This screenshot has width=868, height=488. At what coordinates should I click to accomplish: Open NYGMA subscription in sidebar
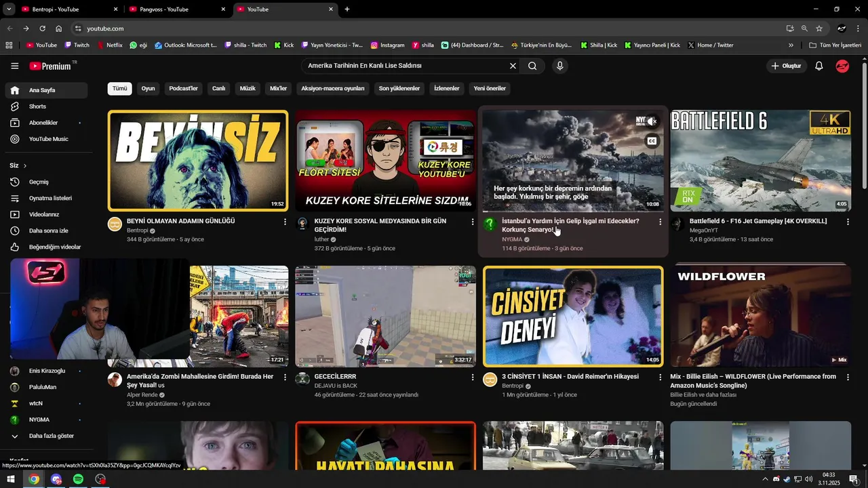point(46,420)
